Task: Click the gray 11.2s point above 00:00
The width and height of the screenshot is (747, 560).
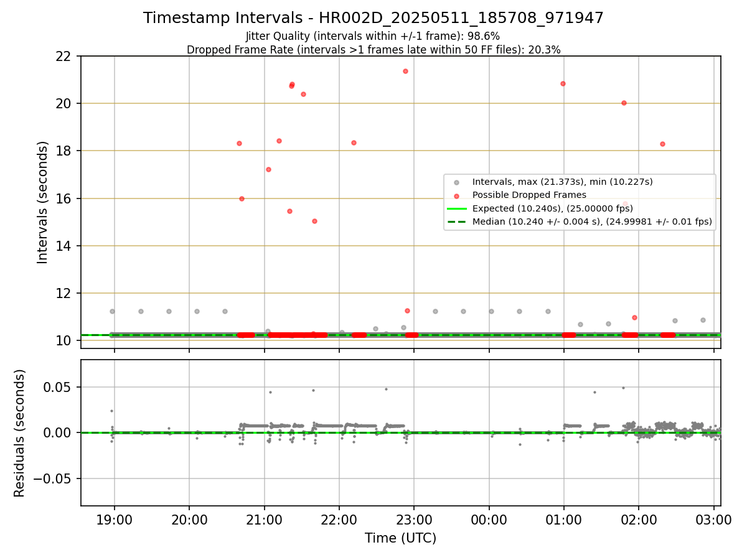Action: pyautogui.click(x=491, y=311)
